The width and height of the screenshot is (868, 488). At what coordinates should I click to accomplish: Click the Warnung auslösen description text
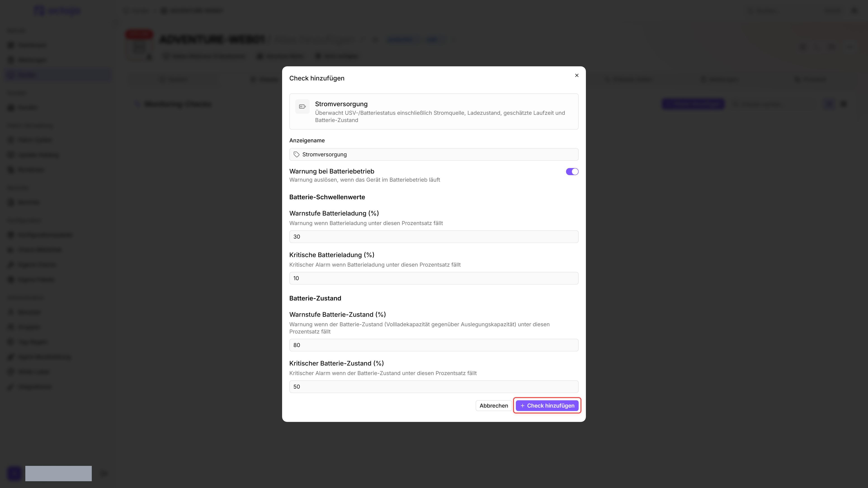click(x=365, y=180)
